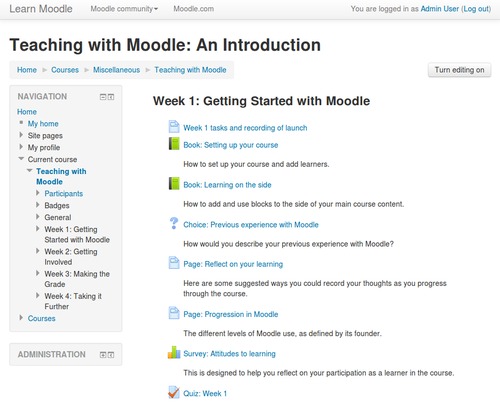Open the Moodle community dropdown menu

124,9
